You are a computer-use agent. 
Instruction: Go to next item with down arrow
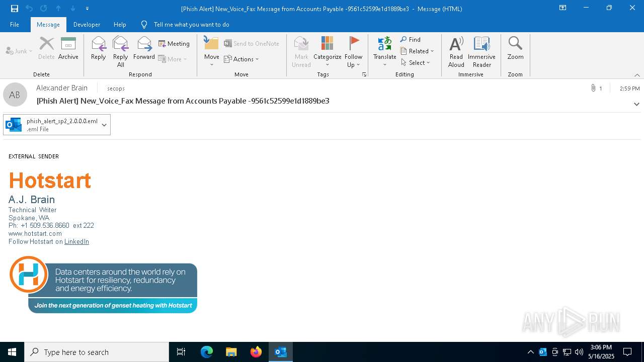(73, 8)
